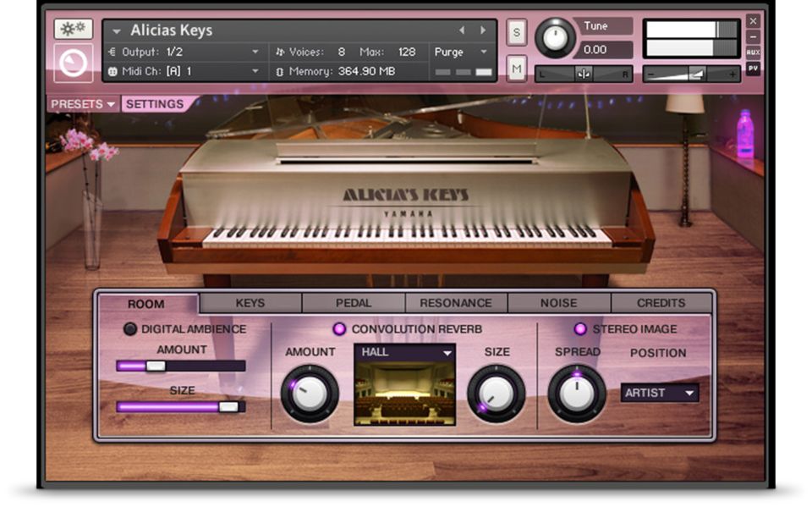The width and height of the screenshot is (812, 507).
Task: Toggle Digital Ambience on
Action: [x=130, y=329]
